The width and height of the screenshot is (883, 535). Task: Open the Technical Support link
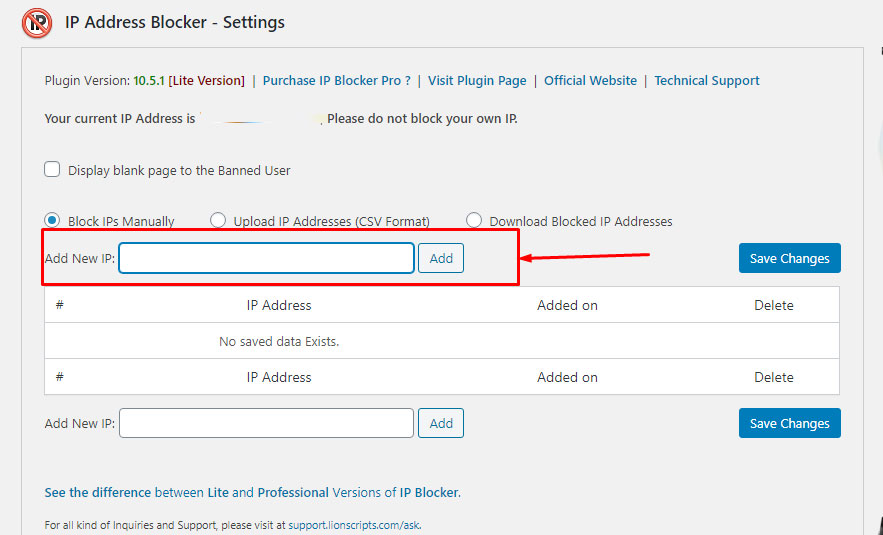pos(707,81)
